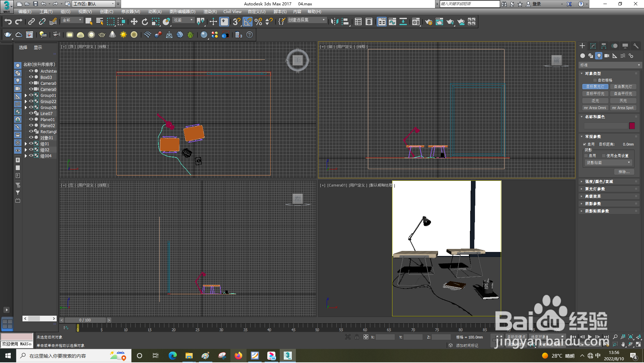The width and height of the screenshot is (644, 363).
Task: Click the Undo arrow in main toolbar
Action: [x=8, y=22]
